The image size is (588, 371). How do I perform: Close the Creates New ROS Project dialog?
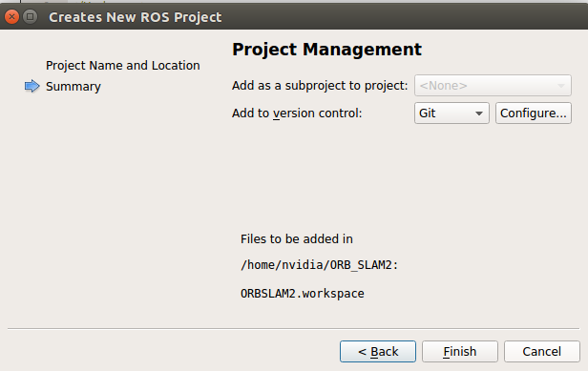pos(11,17)
